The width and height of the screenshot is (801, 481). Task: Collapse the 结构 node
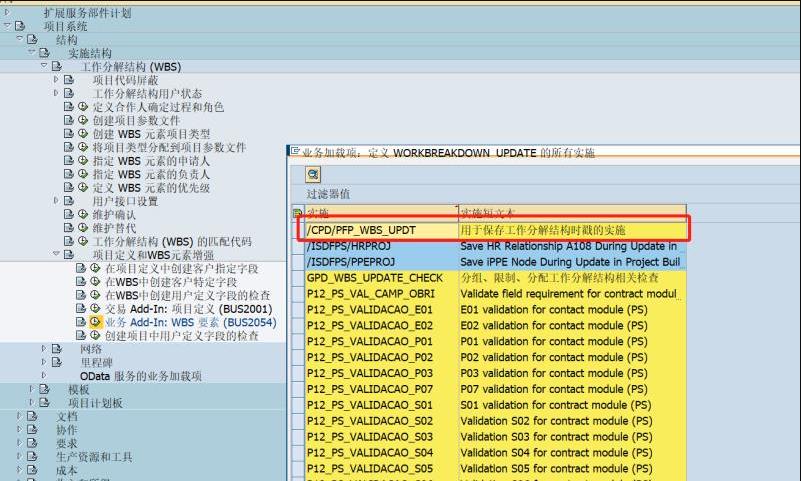19,38
